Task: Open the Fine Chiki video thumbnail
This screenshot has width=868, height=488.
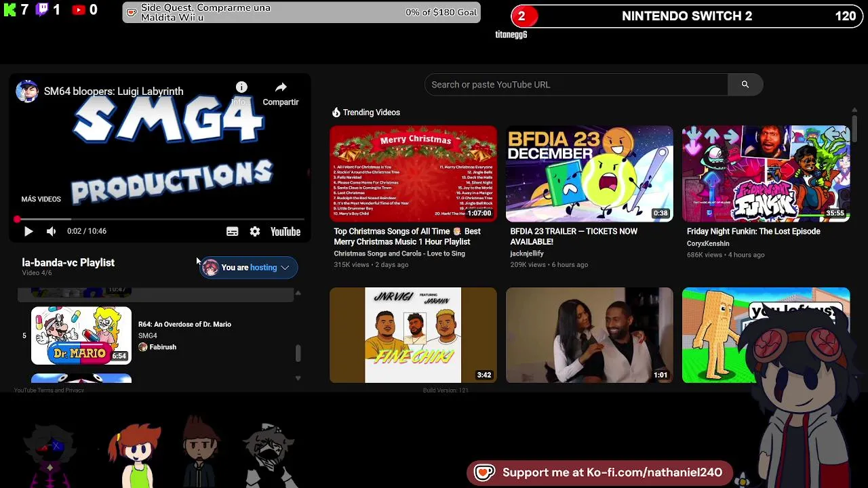Action: pos(413,335)
